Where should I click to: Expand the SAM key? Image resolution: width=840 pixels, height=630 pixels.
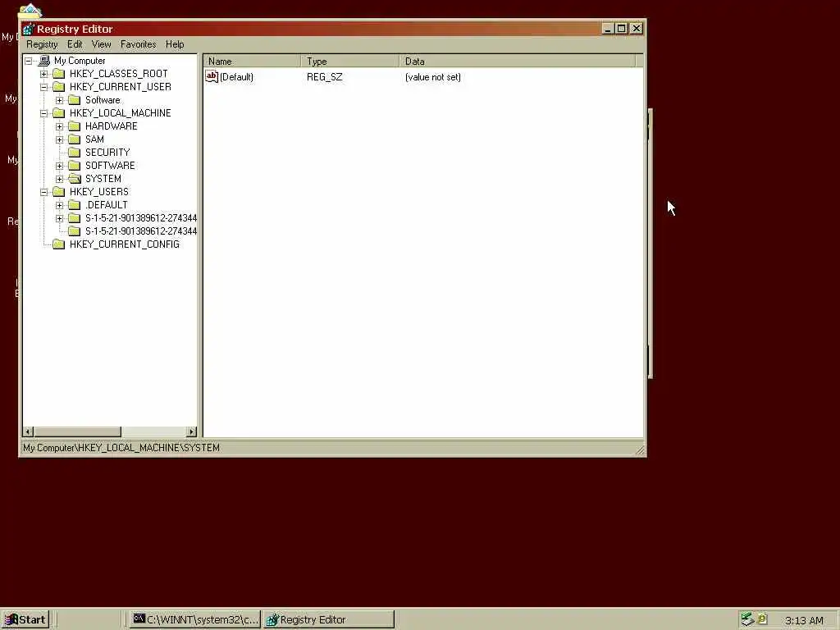[59, 139]
